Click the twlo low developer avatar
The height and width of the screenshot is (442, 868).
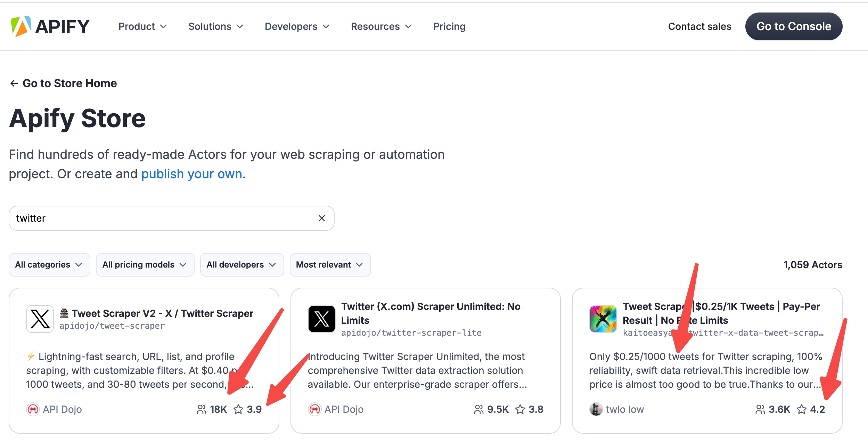(x=596, y=409)
